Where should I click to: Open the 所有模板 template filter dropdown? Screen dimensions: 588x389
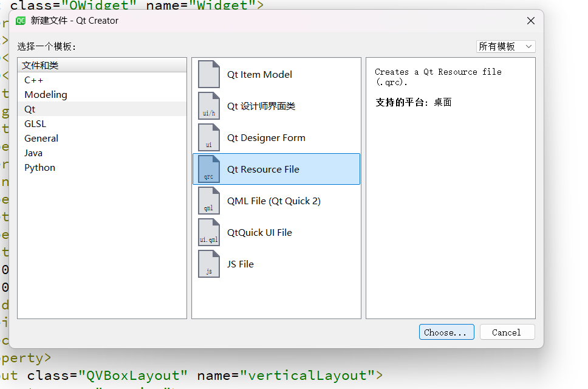tap(505, 47)
